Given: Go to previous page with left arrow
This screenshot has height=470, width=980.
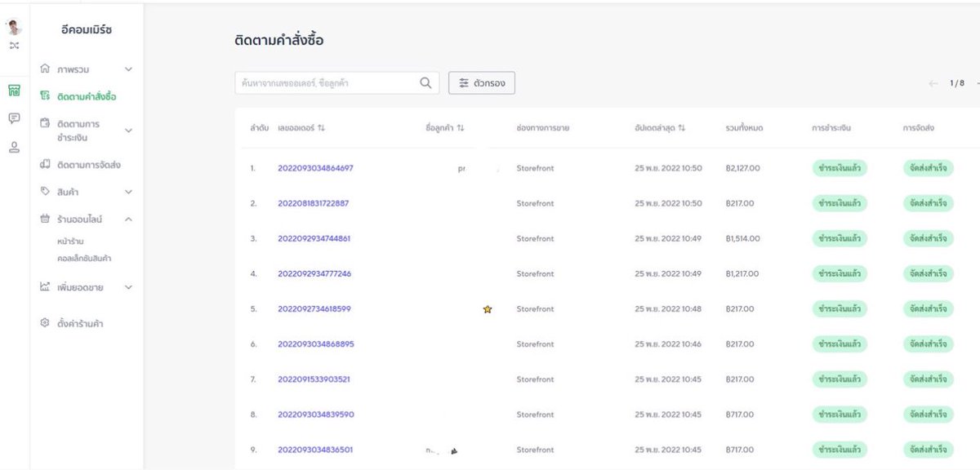Looking at the screenshot, I should [x=933, y=83].
